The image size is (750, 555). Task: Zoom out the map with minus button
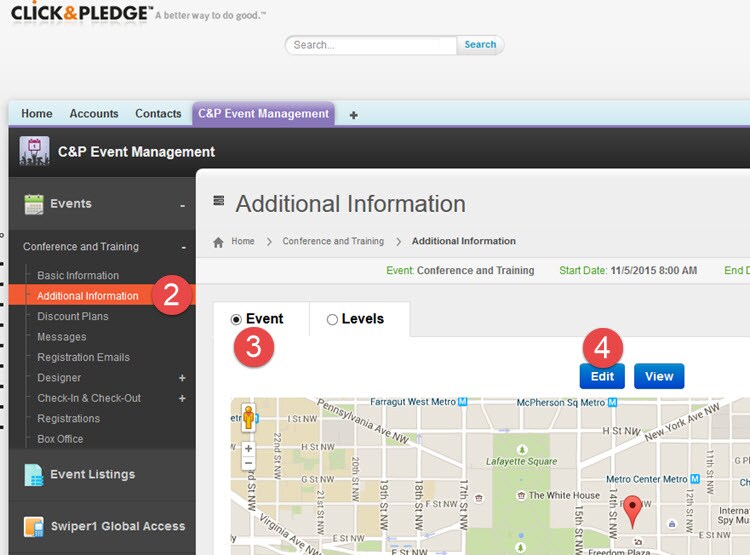tap(248, 463)
